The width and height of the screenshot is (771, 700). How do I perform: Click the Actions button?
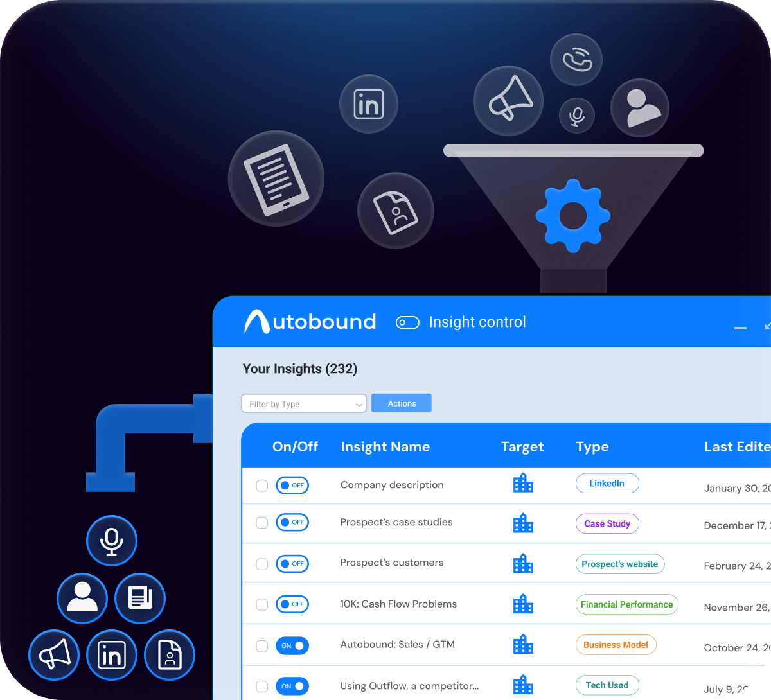click(402, 403)
